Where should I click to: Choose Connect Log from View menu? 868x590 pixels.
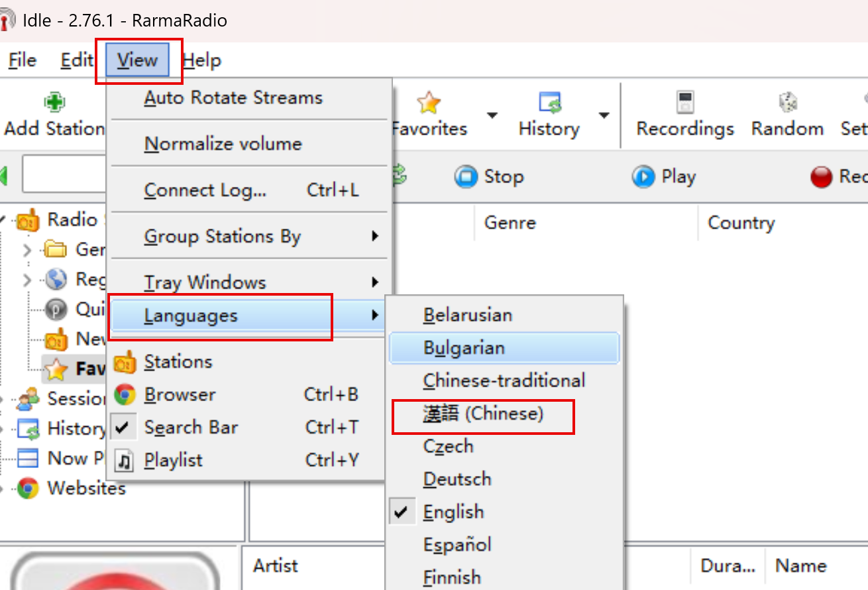point(205,190)
